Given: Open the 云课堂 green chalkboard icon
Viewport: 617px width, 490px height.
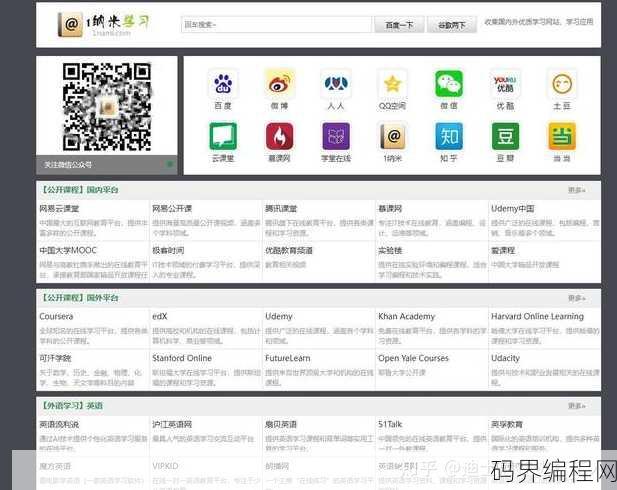Looking at the screenshot, I should [x=223, y=136].
